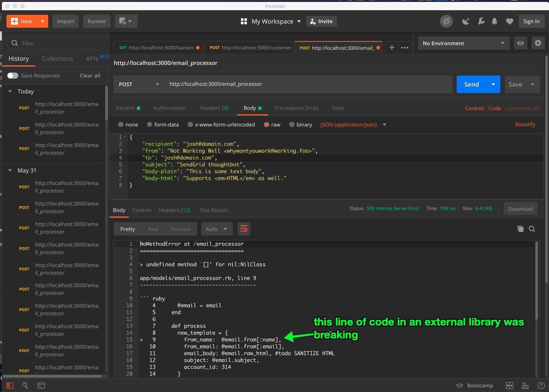This screenshot has height=392, width=549.
Task: Open the JSON (application/json) type dropdown
Action: [x=353, y=125]
